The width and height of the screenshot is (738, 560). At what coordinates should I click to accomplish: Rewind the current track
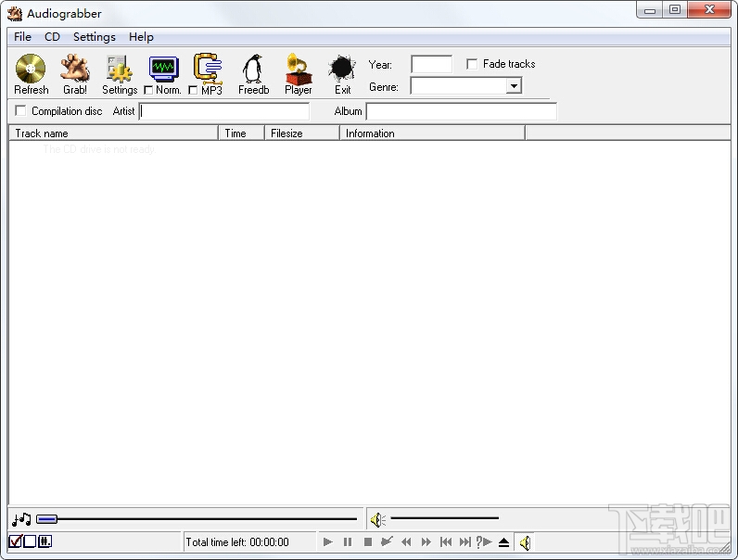406,542
